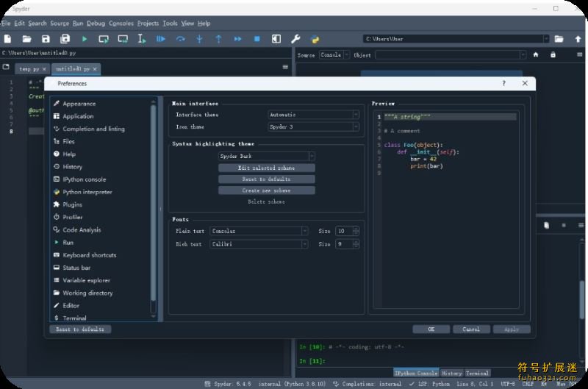Open Help Source dropdown showing Console
This screenshot has width=588, height=389.
(334, 54)
